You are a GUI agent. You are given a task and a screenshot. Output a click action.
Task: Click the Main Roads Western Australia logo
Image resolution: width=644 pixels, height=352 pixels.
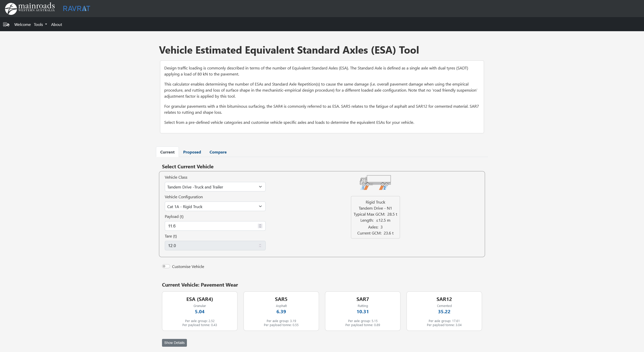point(30,9)
